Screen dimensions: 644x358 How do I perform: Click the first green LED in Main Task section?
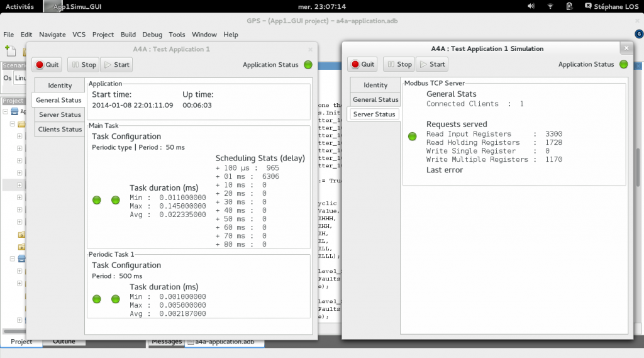point(97,200)
